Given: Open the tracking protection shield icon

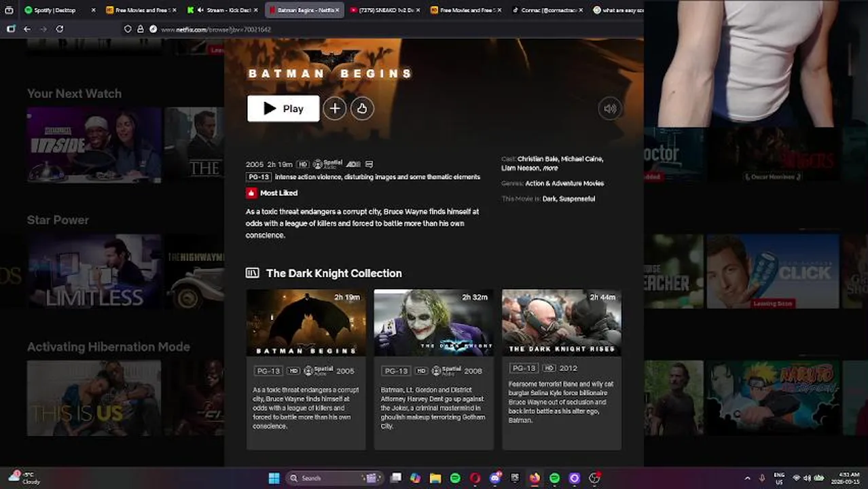Looking at the screenshot, I should click(128, 29).
